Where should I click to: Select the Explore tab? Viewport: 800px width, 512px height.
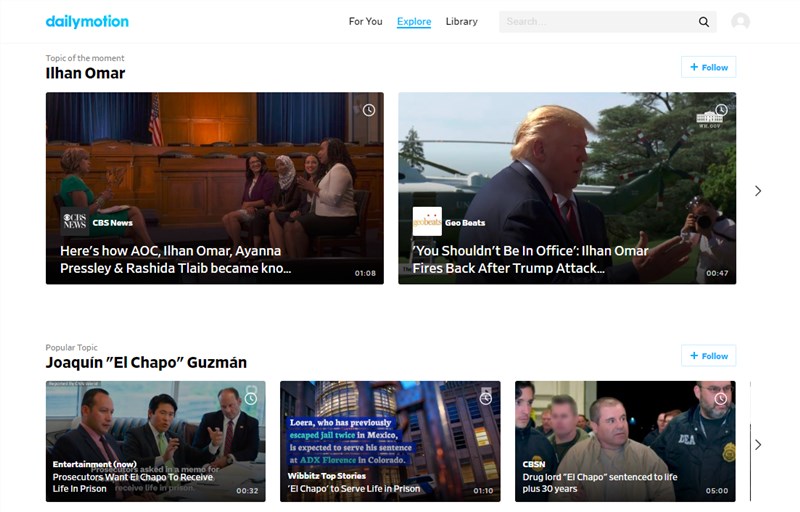[x=414, y=21]
